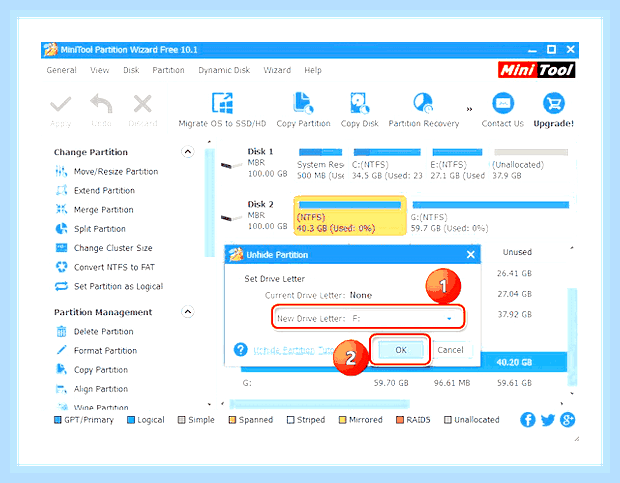Viewport: 620px width, 483px height.
Task: Open the Help menu
Action: 313,70
